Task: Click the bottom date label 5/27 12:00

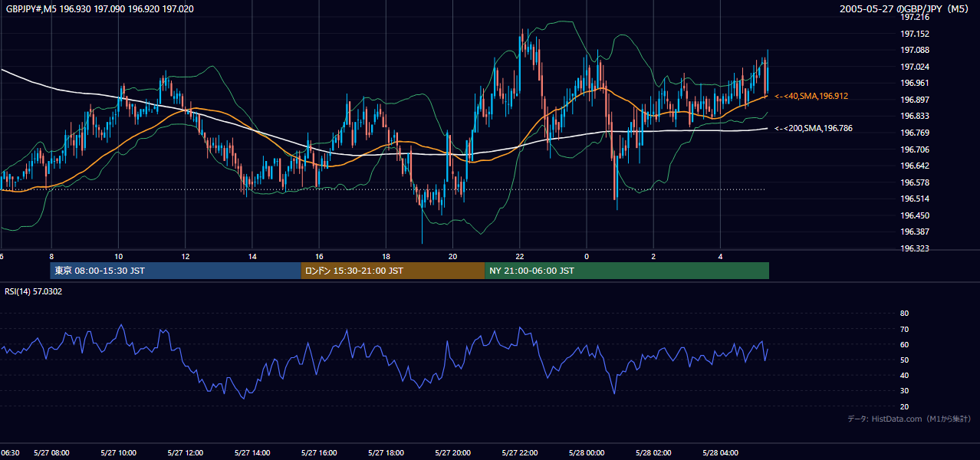Action: pyautogui.click(x=185, y=453)
